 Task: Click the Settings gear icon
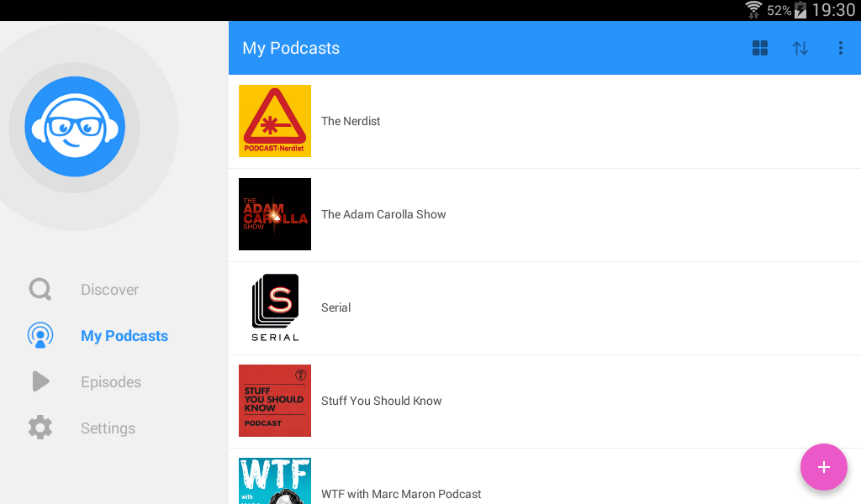click(40, 428)
